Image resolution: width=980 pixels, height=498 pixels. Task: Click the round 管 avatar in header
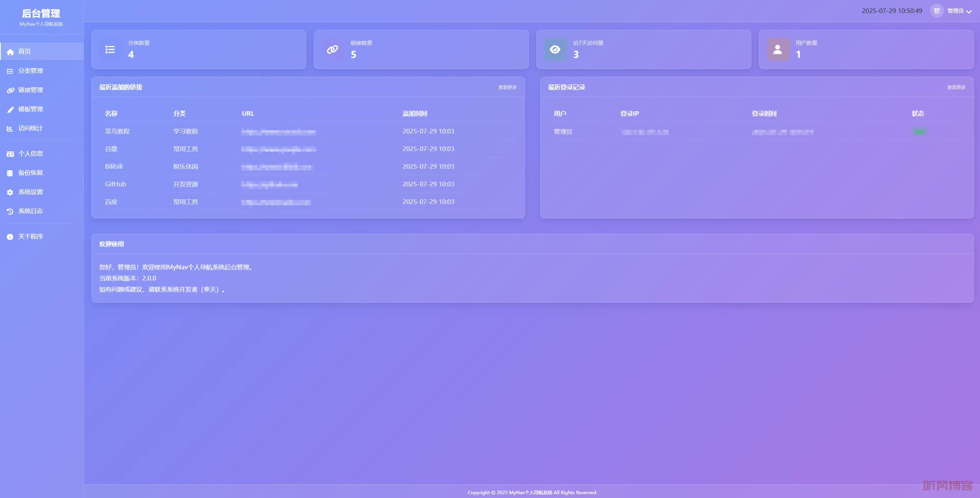pos(937,11)
